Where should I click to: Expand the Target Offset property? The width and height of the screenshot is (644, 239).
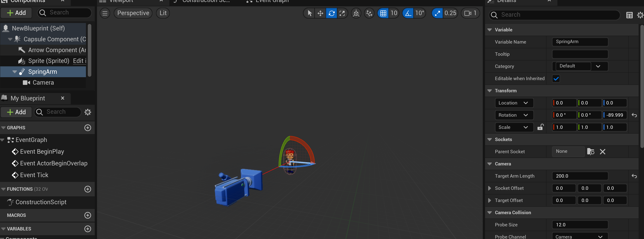(490, 200)
